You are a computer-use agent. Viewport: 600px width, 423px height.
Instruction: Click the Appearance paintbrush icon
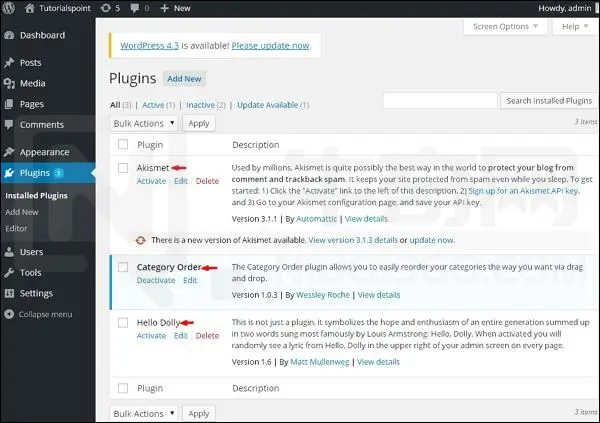9,152
